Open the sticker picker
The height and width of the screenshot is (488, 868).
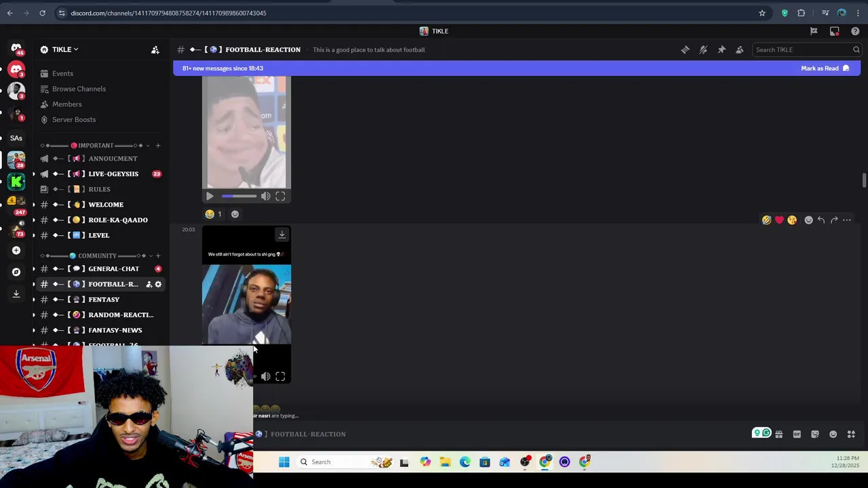[x=815, y=434]
